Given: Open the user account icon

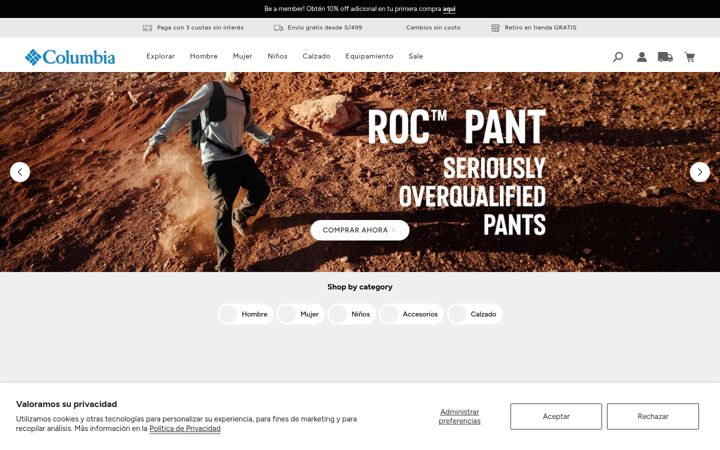Looking at the screenshot, I should click(641, 57).
